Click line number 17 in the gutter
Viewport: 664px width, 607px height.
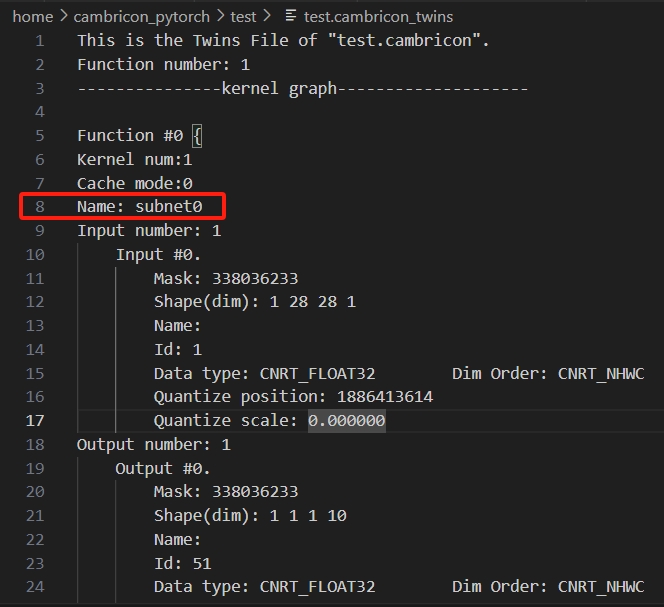36,421
